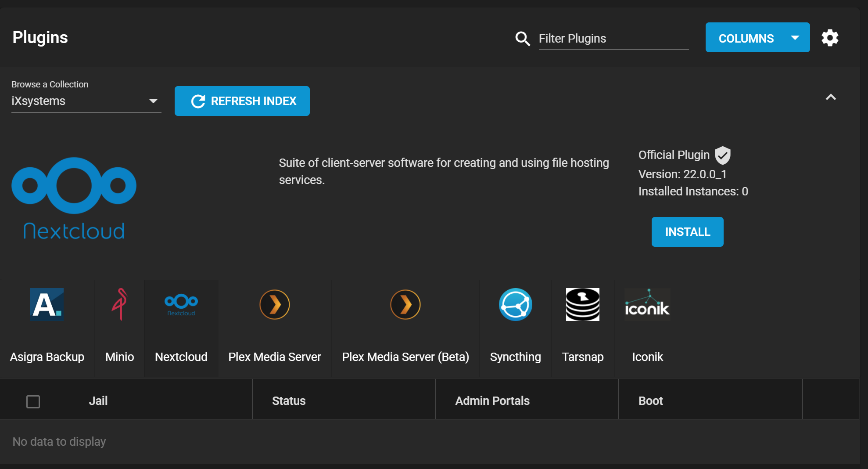Click the Installed Instances: 0 text
This screenshot has height=469, width=868.
pos(693,191)
